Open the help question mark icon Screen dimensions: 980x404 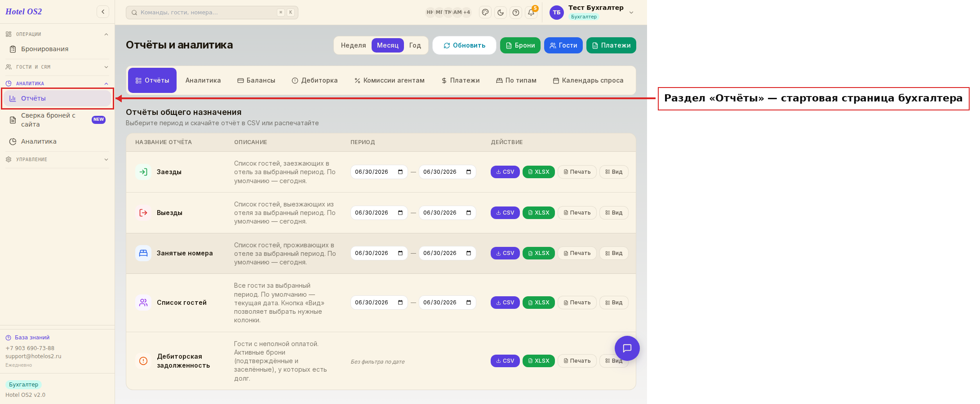point(516,13)
